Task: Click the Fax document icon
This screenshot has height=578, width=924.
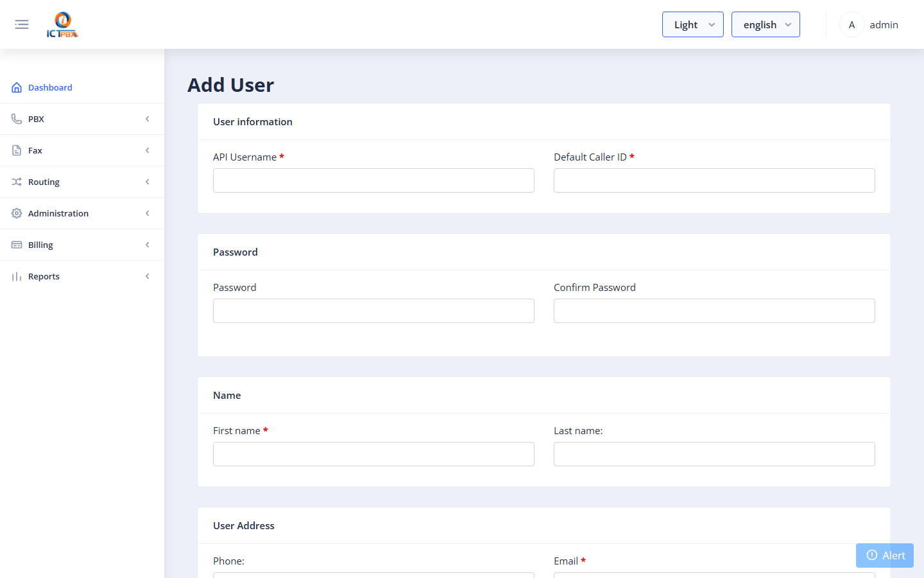Action: [x=17, y=150]
